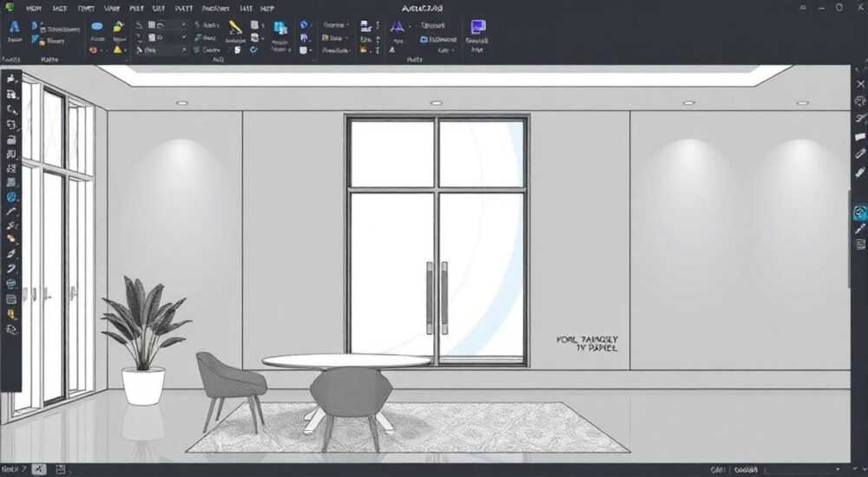Click the vertical scrollbar at viewport's right edge
The width and height of the screenshot is (868, 477).
(x=850, y=238)
